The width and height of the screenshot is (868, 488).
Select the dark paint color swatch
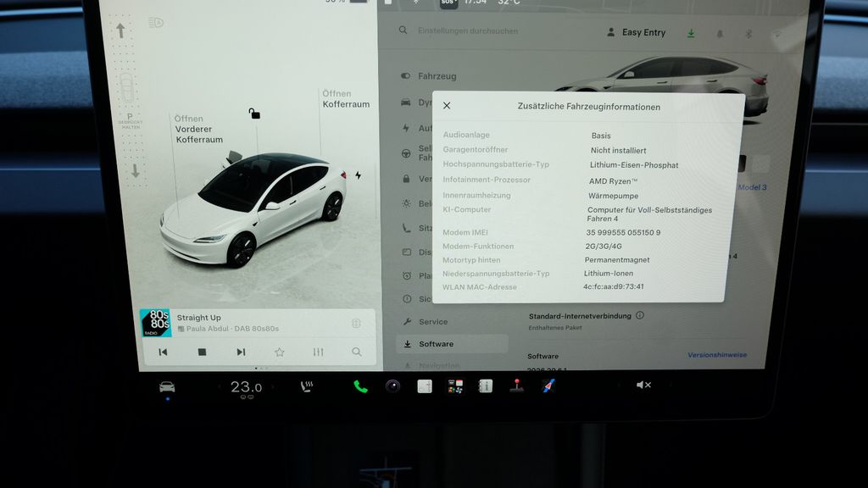click(x=742, y=164)
